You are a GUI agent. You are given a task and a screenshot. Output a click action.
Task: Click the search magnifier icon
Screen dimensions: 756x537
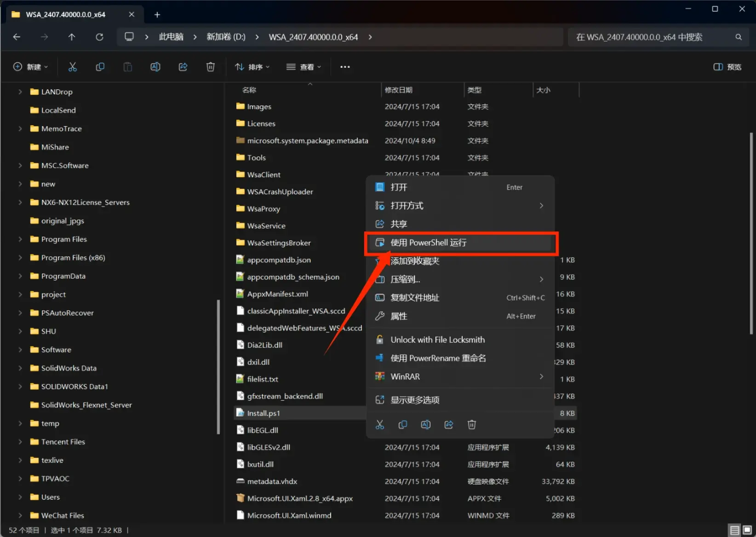tap(739, 37)
